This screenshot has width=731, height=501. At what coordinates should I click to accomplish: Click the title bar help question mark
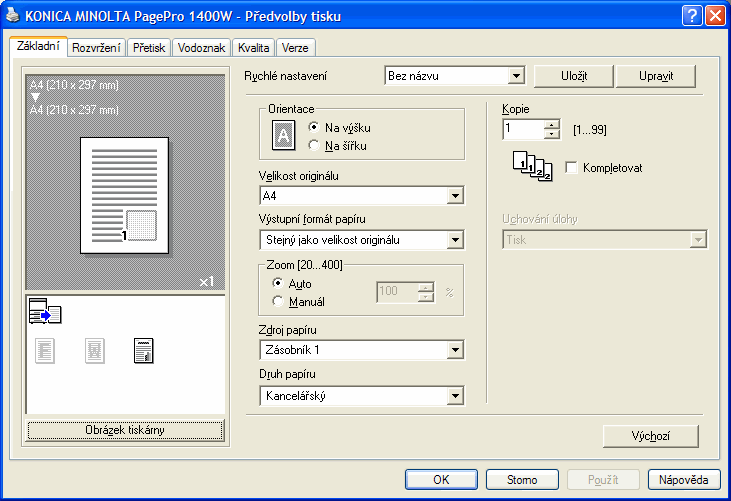tap(692, 15)
